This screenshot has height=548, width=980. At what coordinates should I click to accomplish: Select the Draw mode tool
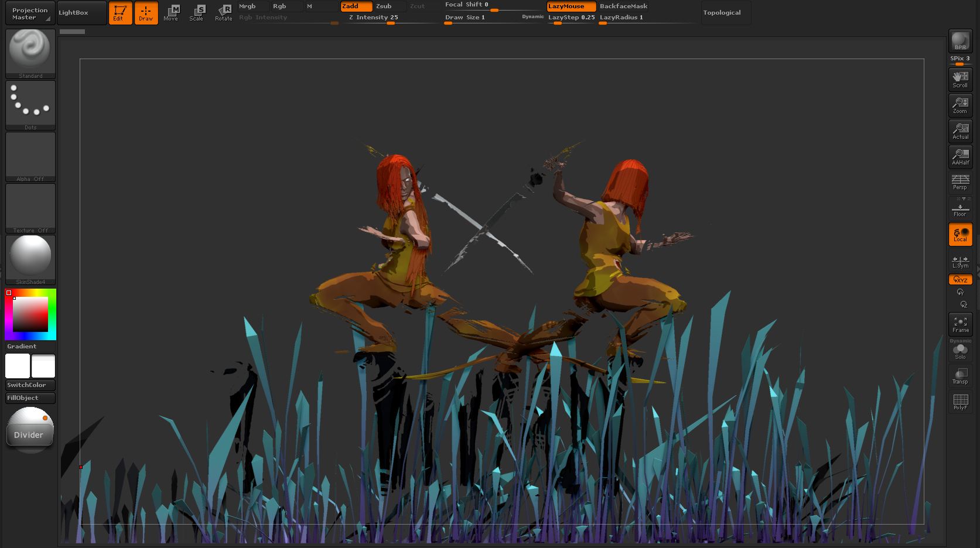[146, 13]
